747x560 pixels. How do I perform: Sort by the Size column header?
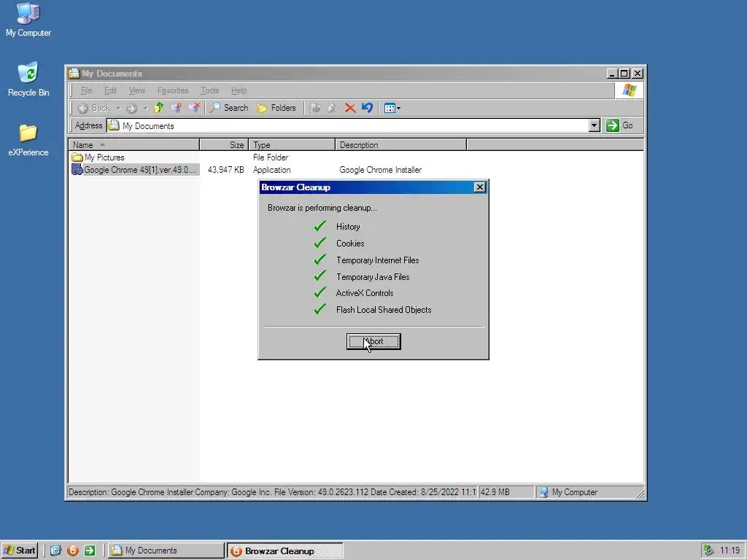[225, 145]
